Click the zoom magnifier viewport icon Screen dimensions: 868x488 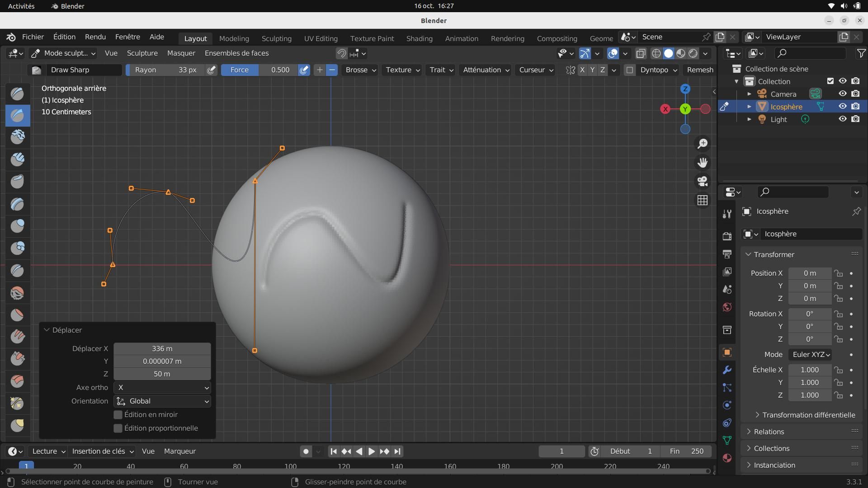point(703,144)
